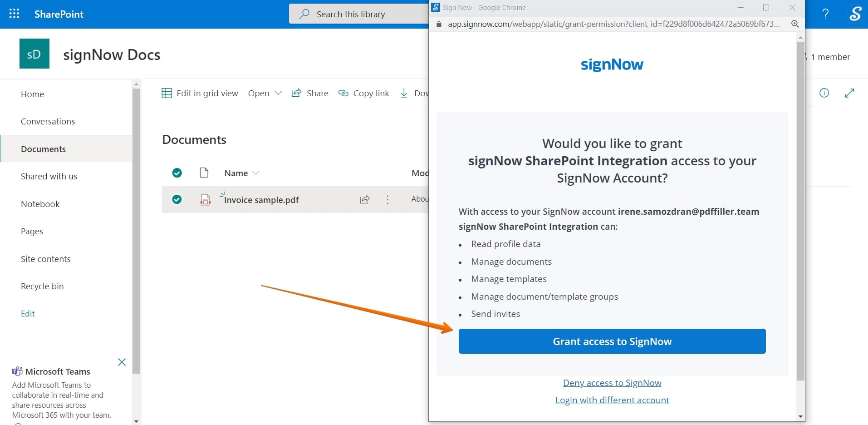The height and width of the screenshot is (425, 868).
Task: Dismiss the Microsoft Teams promo panel
Action: [x=122, y=362]
